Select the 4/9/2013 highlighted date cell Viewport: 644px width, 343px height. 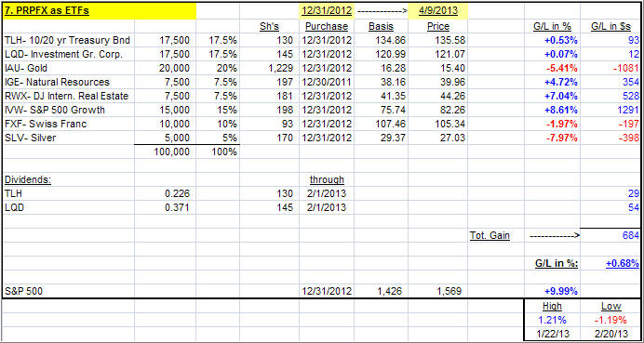437,10
